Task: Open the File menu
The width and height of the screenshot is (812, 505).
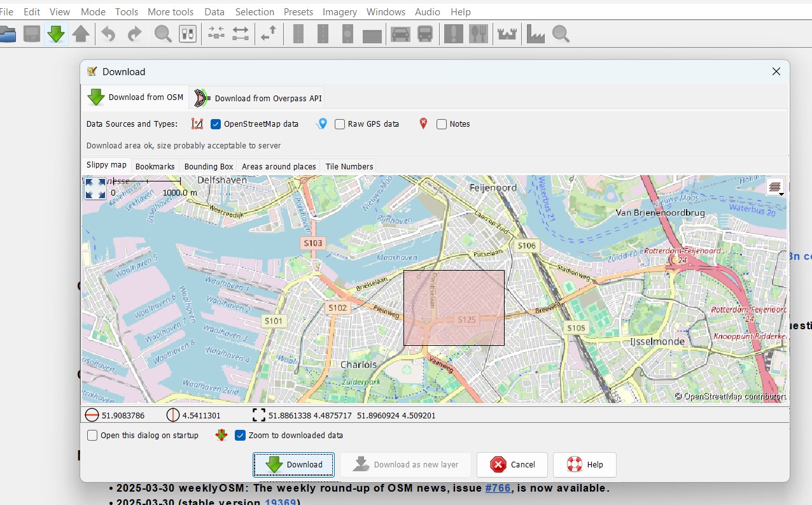Action: [x=7, y=11]
